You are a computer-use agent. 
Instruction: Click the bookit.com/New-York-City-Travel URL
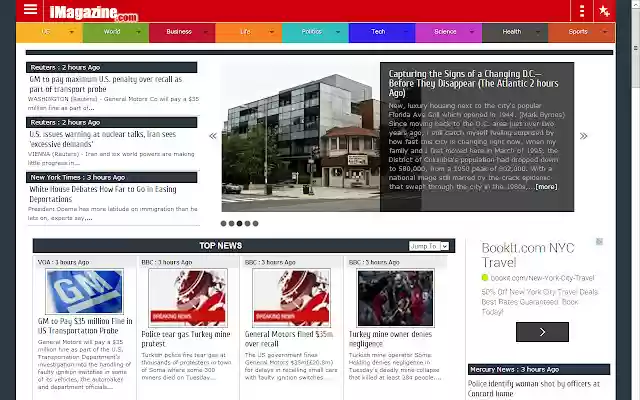pyautogui.click(x=542, y=278)
